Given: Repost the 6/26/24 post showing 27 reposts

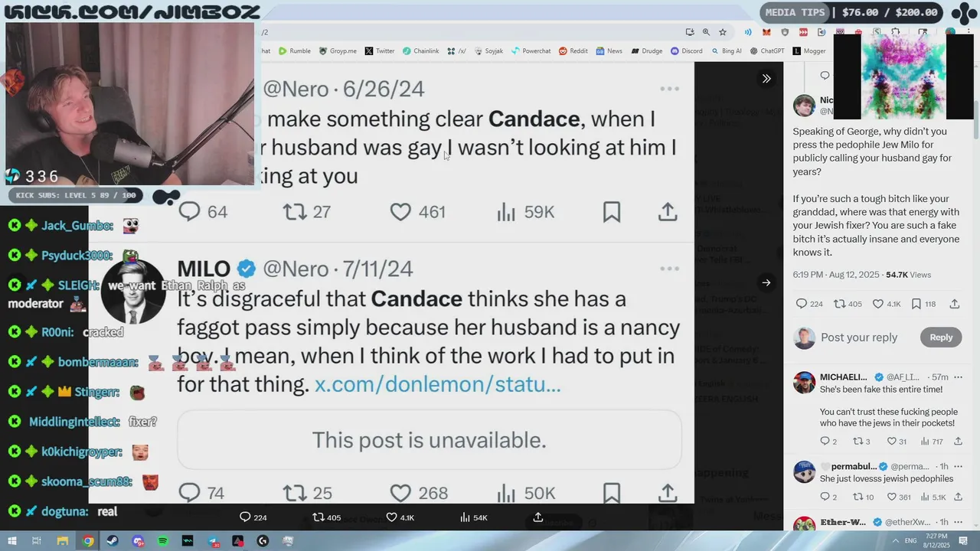Looking at the screenshot, I should (x=307, y=211).
